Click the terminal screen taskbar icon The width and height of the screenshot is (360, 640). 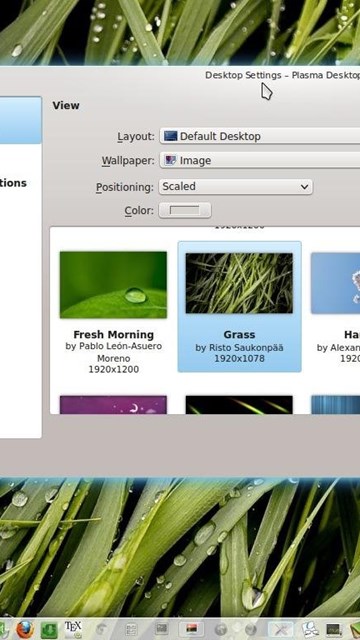click(333, 630)
